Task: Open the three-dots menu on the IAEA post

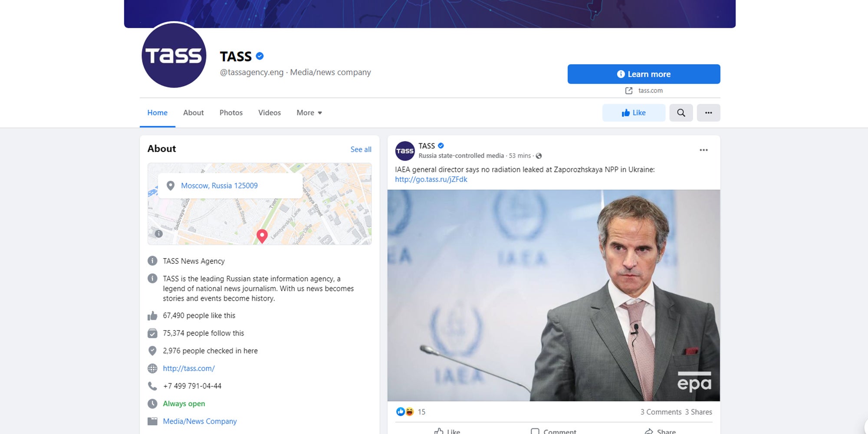Action: pyautogui.click(x=704, y=150)
